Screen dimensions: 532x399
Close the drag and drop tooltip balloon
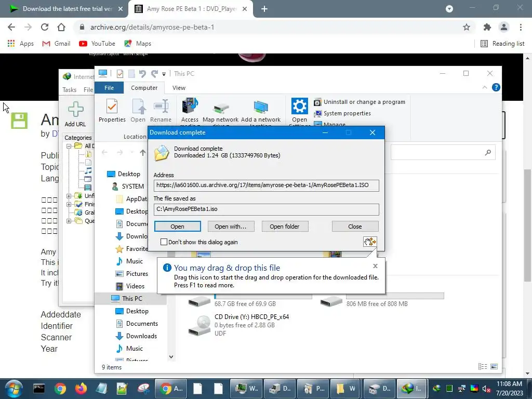click(x=375, y=266)
